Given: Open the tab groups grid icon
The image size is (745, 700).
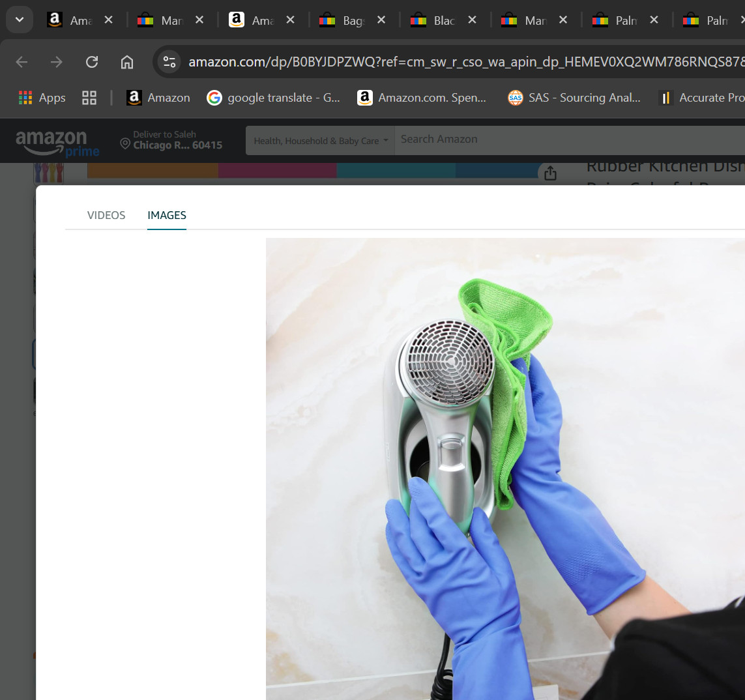Looking at the screenshot, I should click(89, 98).
